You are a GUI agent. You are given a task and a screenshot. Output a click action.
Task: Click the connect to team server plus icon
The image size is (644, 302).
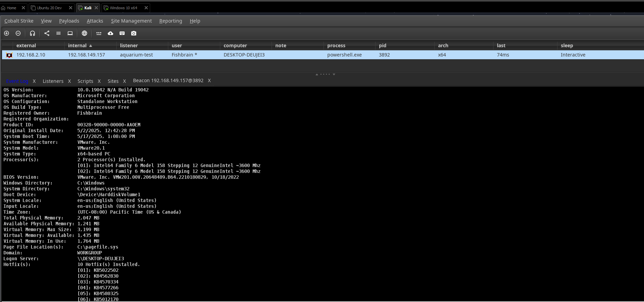(6, 33)
